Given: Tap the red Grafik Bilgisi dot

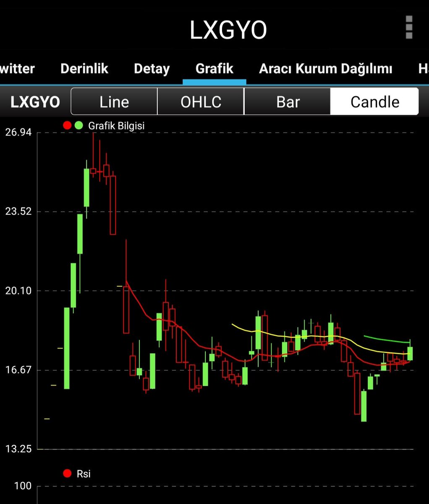Looking at the screenshot, I should (x=67, y=125).
